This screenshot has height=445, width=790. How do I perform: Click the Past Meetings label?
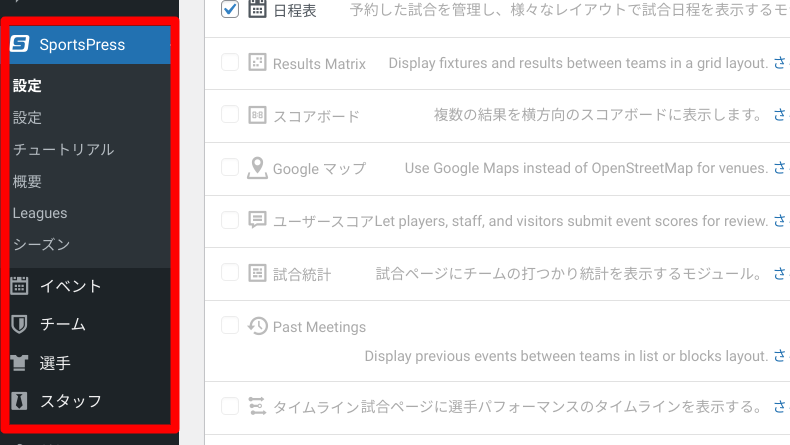[x=319, y=327]
